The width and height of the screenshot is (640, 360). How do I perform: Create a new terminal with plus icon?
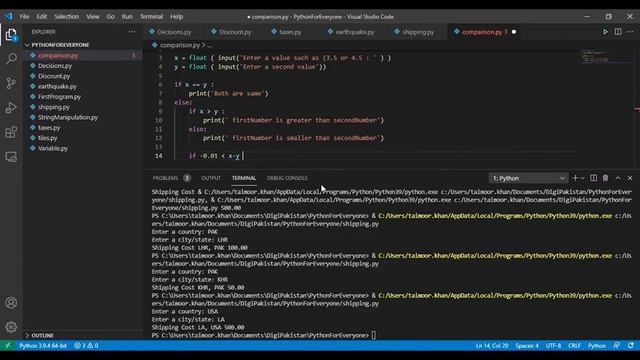575,178
